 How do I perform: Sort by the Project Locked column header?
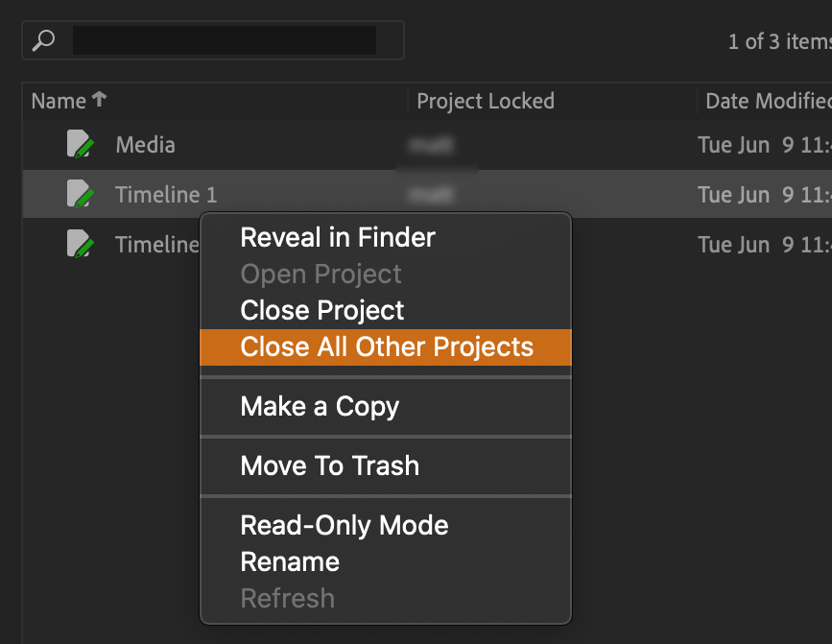[486, 101]
